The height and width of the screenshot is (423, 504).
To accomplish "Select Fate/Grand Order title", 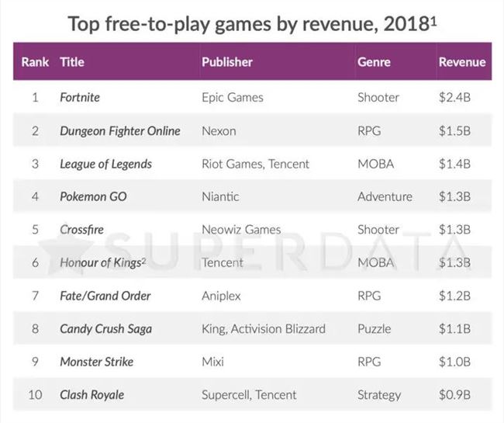I will (105, 296).
